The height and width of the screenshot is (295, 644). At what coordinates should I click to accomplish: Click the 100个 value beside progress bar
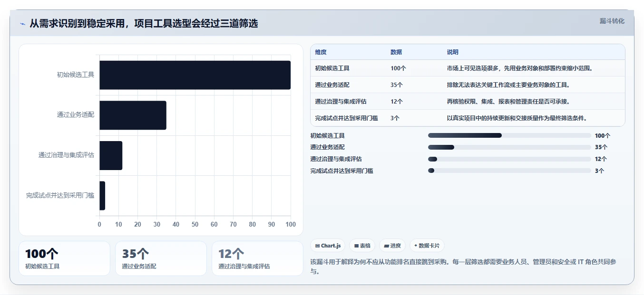click(603, 136)
